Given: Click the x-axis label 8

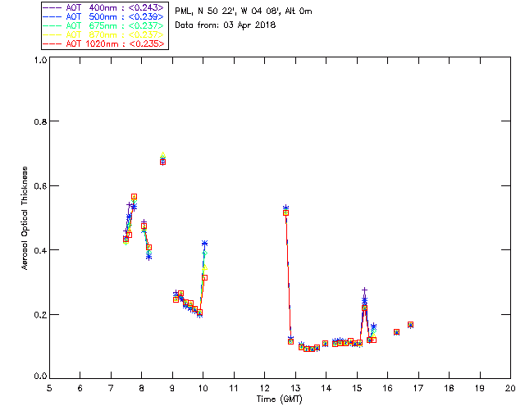Looking at the screenshot, I should coord(142,388).
